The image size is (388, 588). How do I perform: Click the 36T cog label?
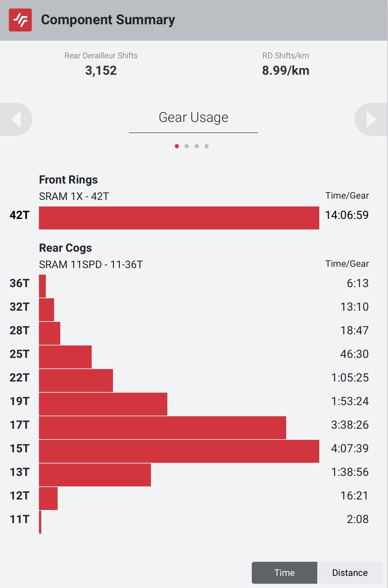coord(20,283)
